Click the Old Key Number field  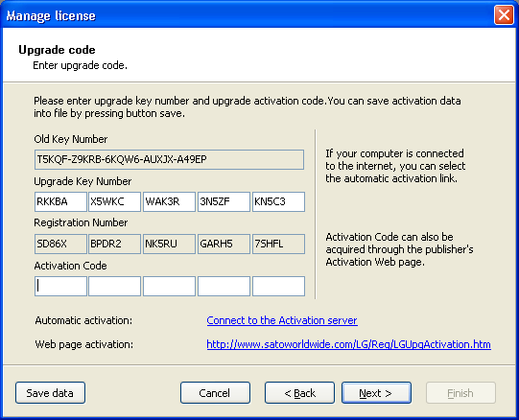(169, 159)
